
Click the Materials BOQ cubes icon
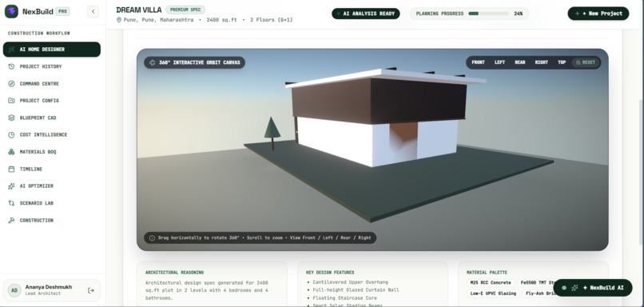coord(11,152)
